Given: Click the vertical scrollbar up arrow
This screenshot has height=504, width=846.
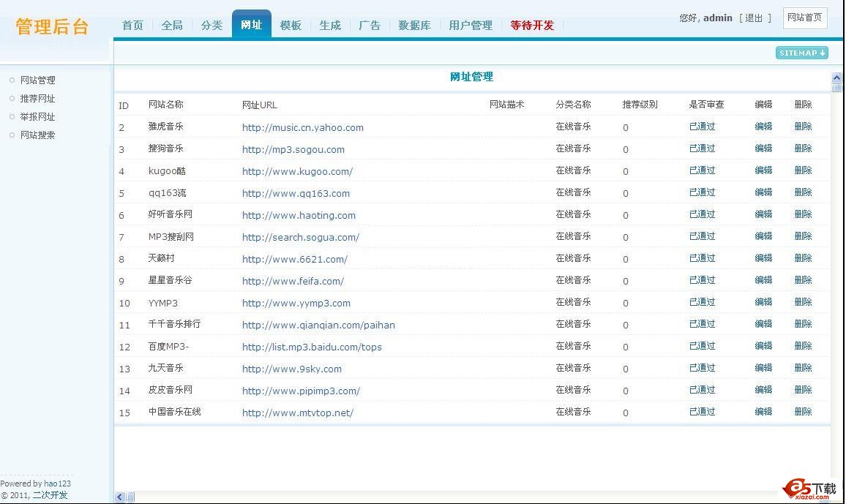Looking at the screenshot, I should coord(837,78).
